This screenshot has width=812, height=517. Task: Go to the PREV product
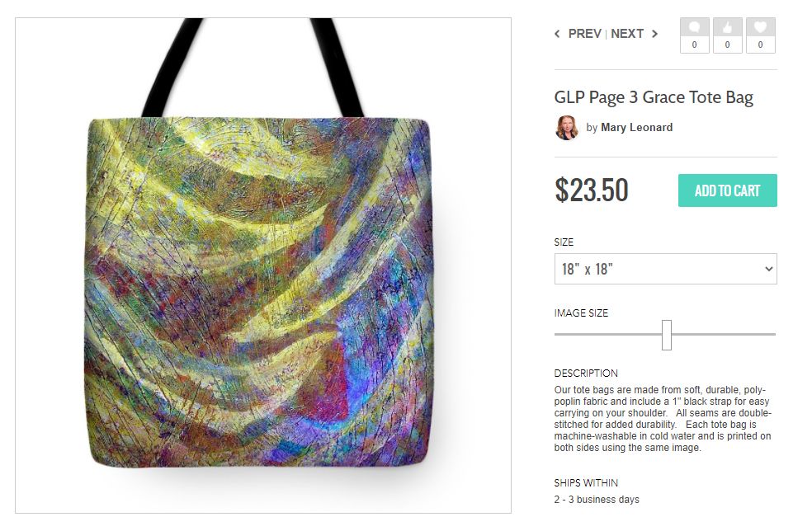pos(585,34)
